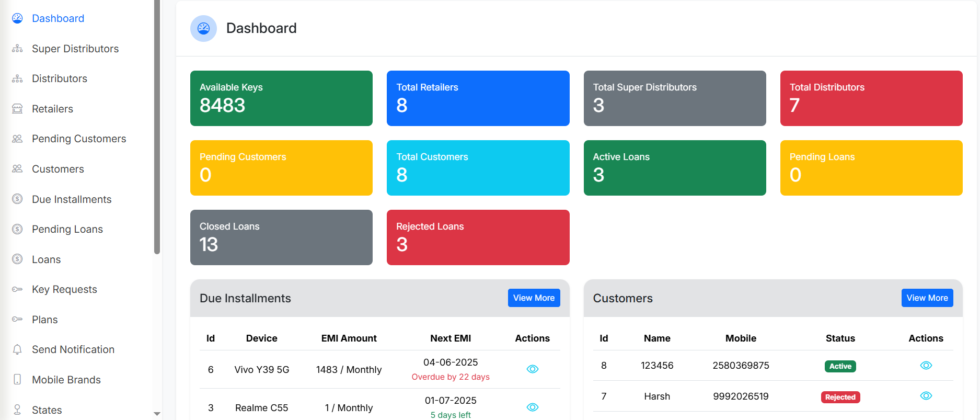This screenshot has width=980, height=420.
Task: Click the Status column header
Action: click(x=840, y=338)
